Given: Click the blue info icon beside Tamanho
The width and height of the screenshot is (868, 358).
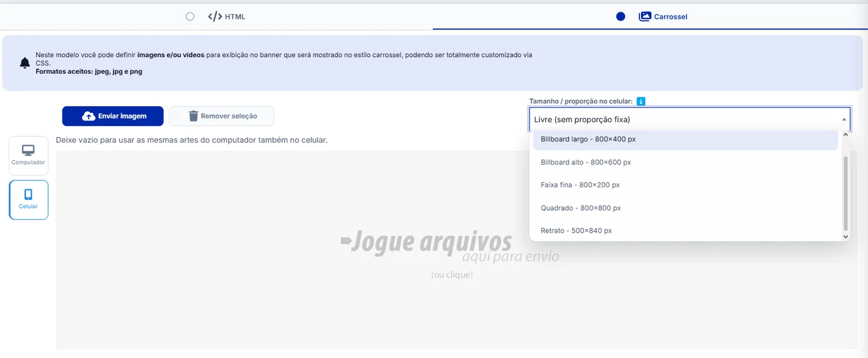Looking at the screenshot, I should click(x=641, y=101).
